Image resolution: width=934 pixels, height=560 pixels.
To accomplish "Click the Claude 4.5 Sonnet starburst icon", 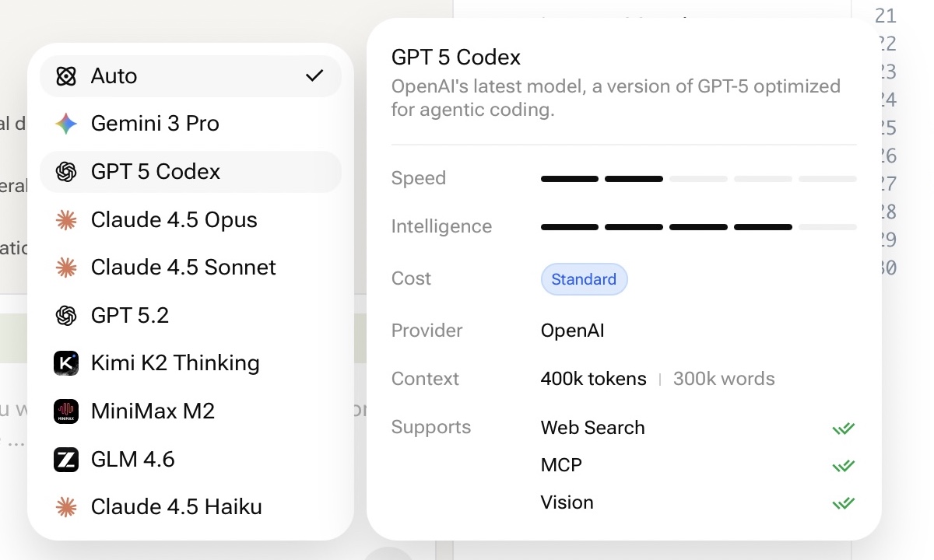I will click(x=66, y=268).
